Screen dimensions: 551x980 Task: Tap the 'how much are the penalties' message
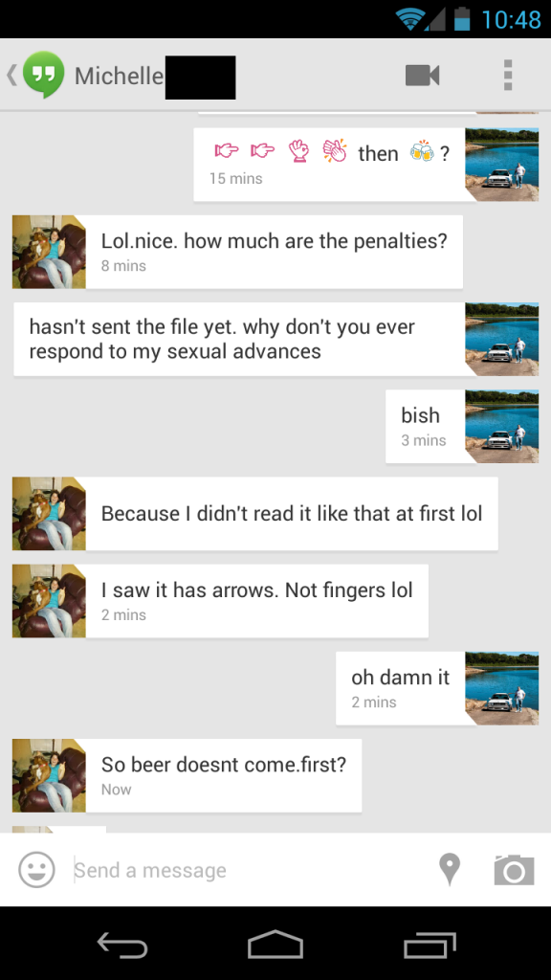pos(275,252)
